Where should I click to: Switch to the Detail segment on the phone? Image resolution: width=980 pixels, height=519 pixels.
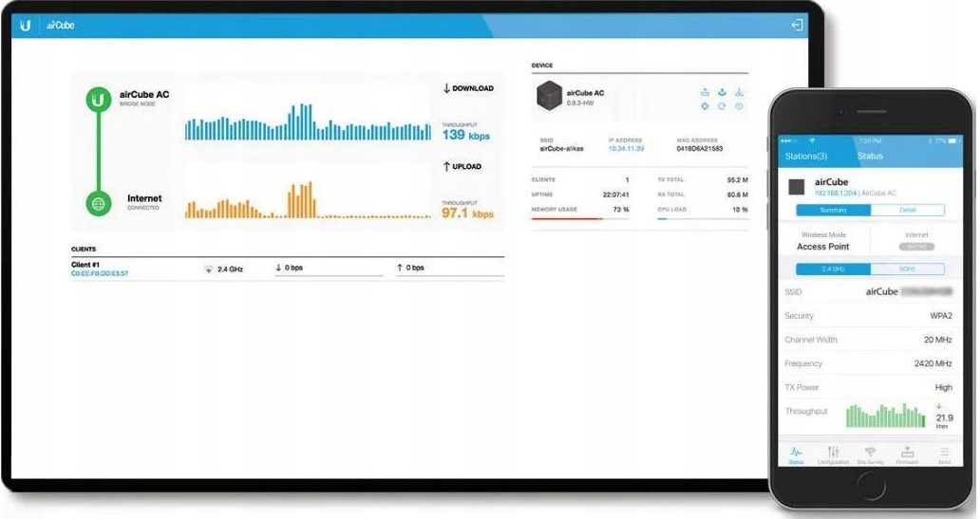(908, 210)
